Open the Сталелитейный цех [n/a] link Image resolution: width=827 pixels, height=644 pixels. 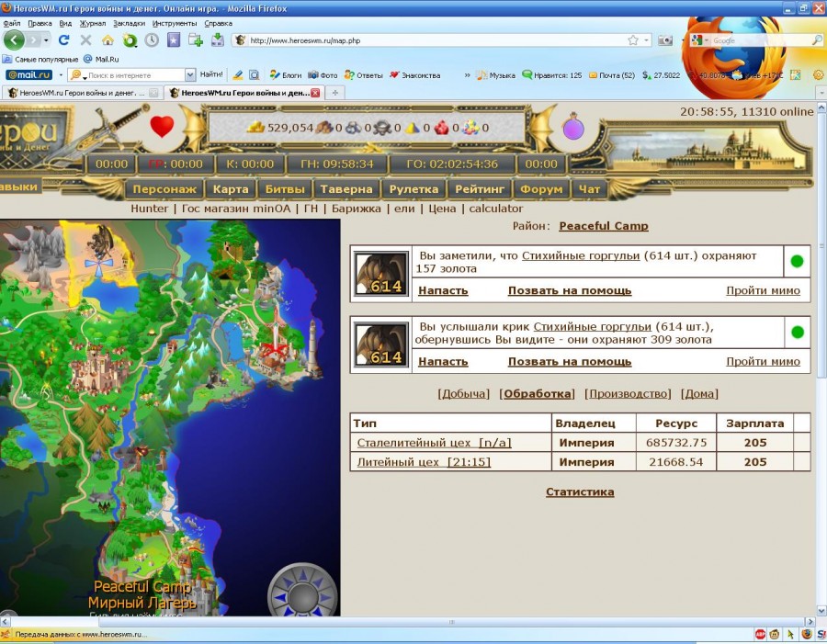click(434, 443)
